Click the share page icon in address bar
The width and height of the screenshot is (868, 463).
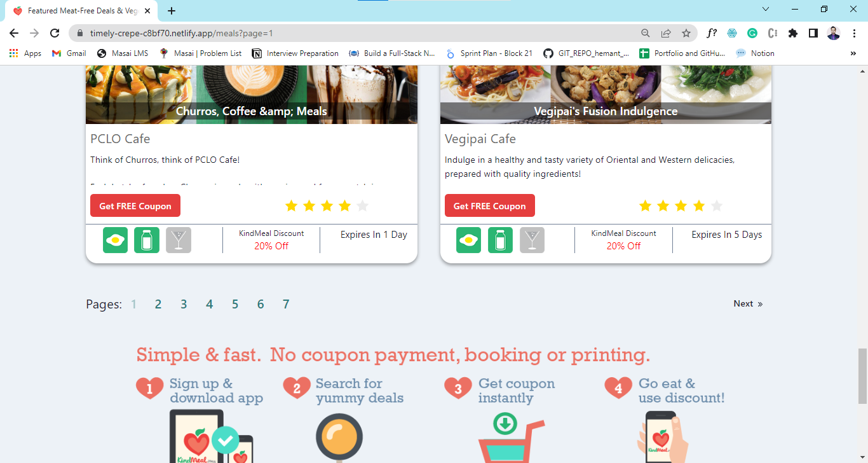tap(666, 33)
